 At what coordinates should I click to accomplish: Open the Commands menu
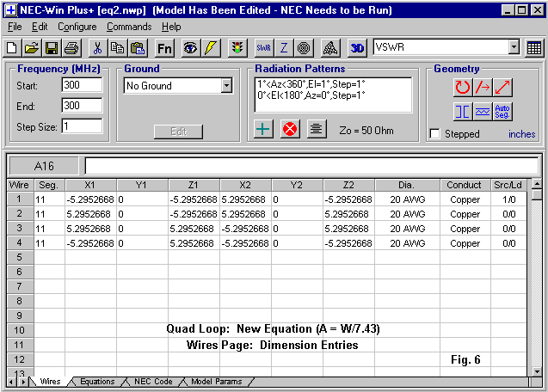(129, 27)
